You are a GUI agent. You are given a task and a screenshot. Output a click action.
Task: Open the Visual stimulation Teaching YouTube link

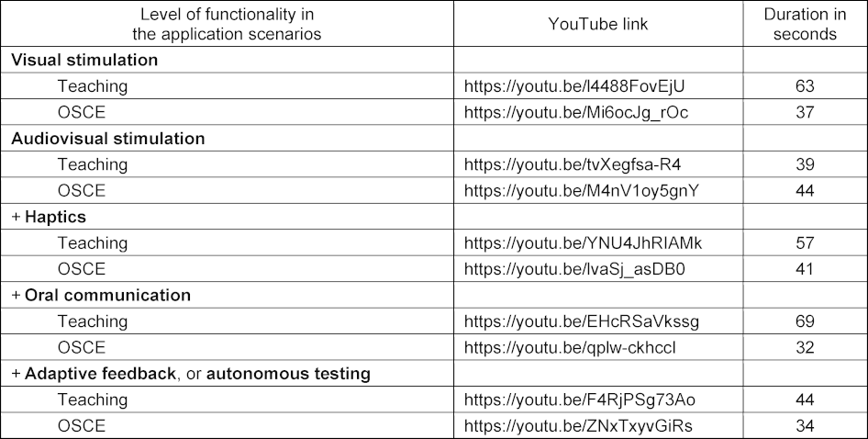point(574,86)
